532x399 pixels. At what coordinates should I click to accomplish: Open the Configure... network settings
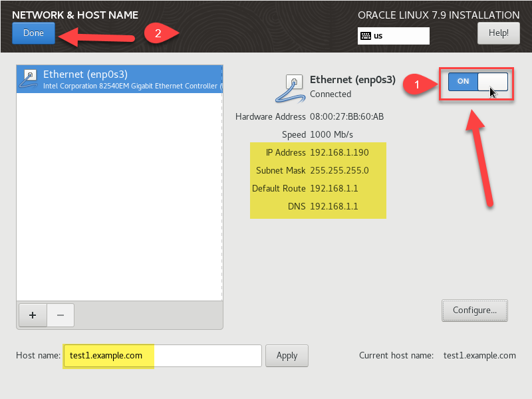pyautogui.click(x=474, y=310)
